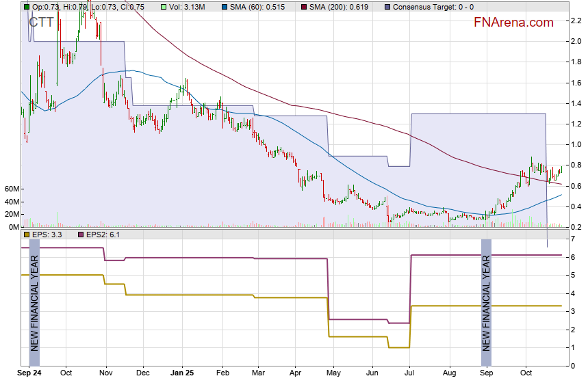Click the green OHLC price legend swatch
The image size is (588, 387).
[x=27, y=7]
